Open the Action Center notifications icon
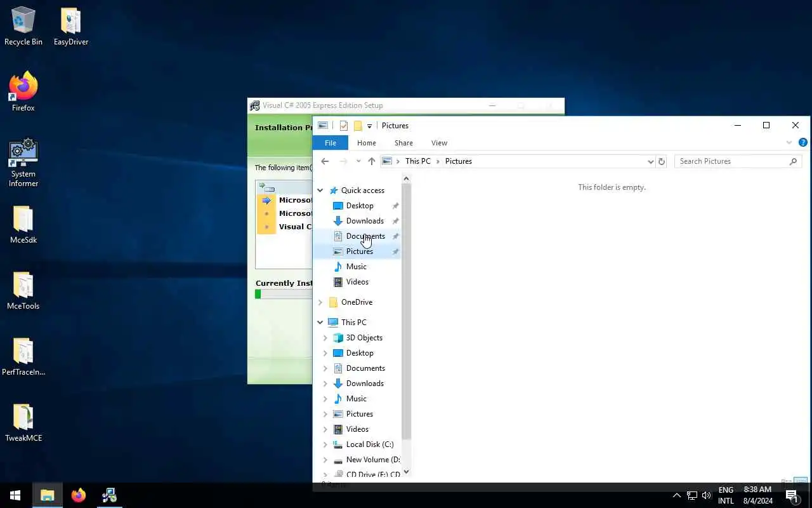The image size is (812, 508). click(x=792, y=495)
